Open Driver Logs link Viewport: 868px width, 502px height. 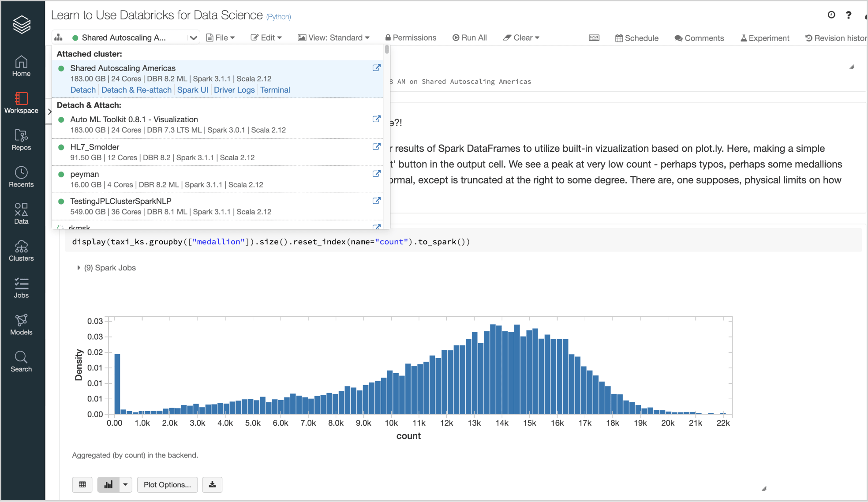[234, 90]
